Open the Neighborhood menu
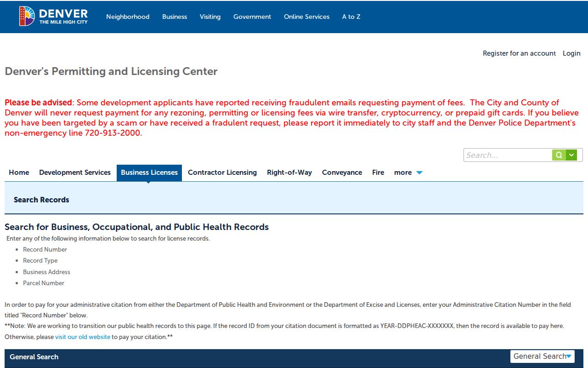588x368 pixels. coord(128,17)
